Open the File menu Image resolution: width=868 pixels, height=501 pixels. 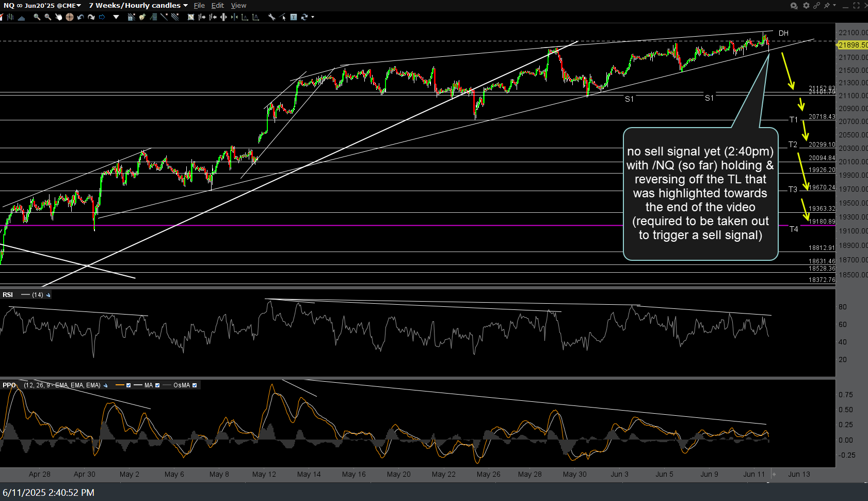(199, 5)
